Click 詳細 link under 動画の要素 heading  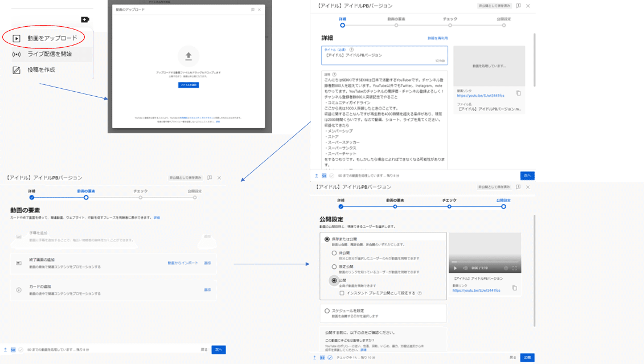(x=157, y=218)
